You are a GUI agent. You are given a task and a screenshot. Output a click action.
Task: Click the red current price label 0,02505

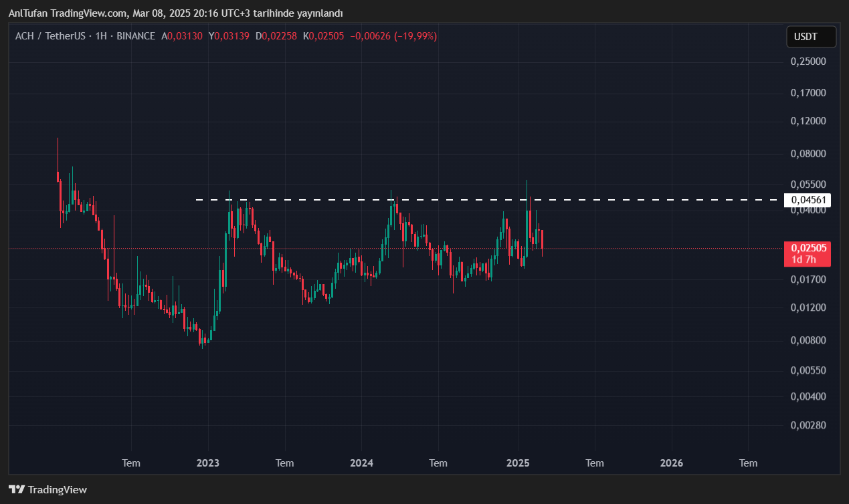pyautogui.click(x=808, y=248)
